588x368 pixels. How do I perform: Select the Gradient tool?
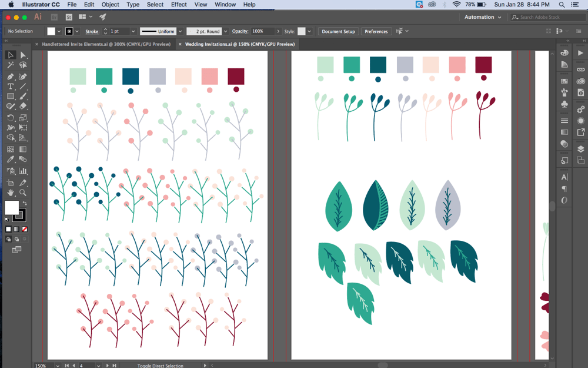23,149
